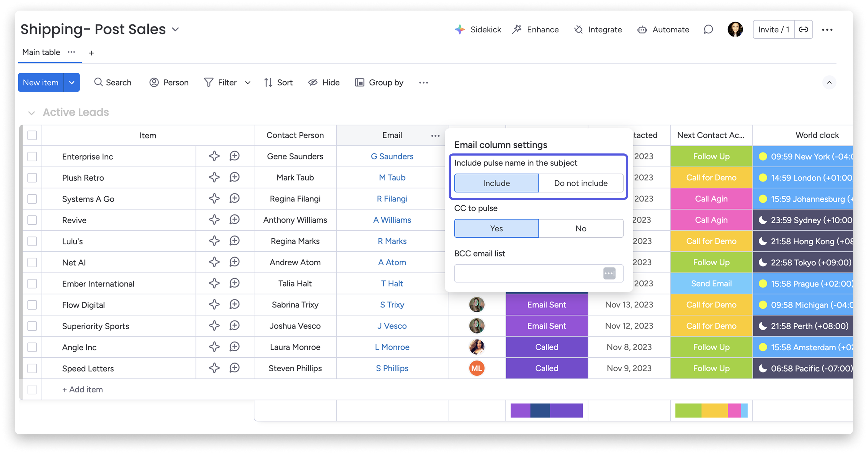The height and width of the screenshot is (454, 868).
Task: Switch to the Main table tab
Action: pyautogui.click(x=41, y=52)
